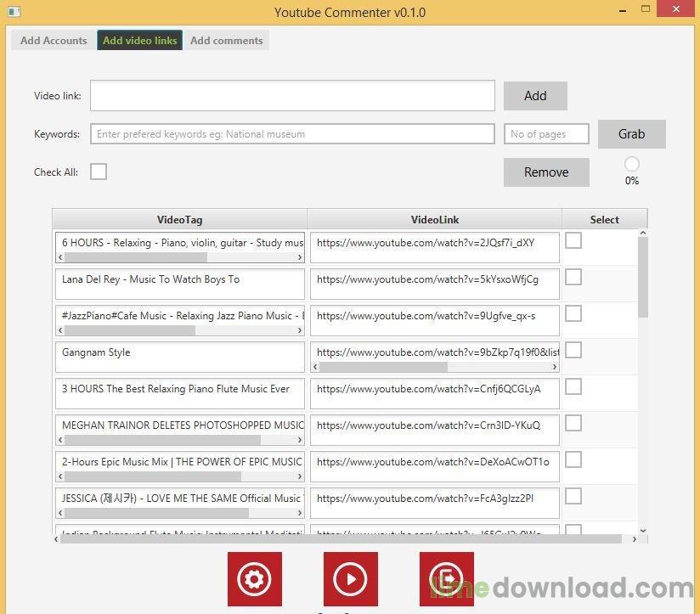Viewport: 700px width, 614px height.
Task: Select the Gangnam Style row checkbox
Action: coord(573,350)
